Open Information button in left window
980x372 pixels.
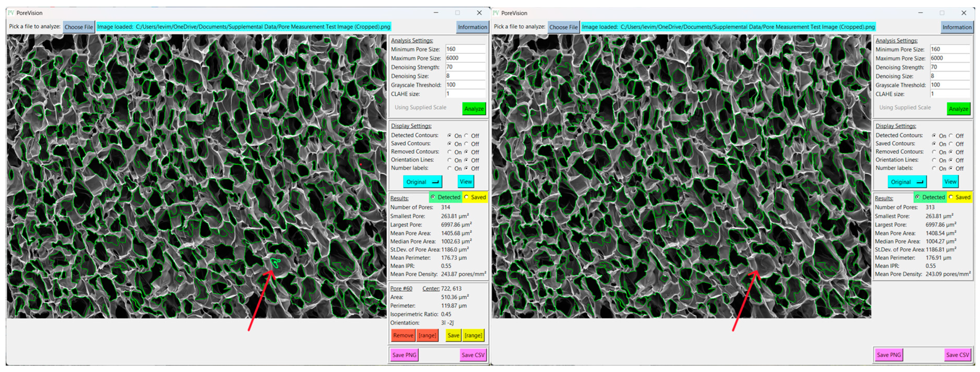[x=472, y=27]
